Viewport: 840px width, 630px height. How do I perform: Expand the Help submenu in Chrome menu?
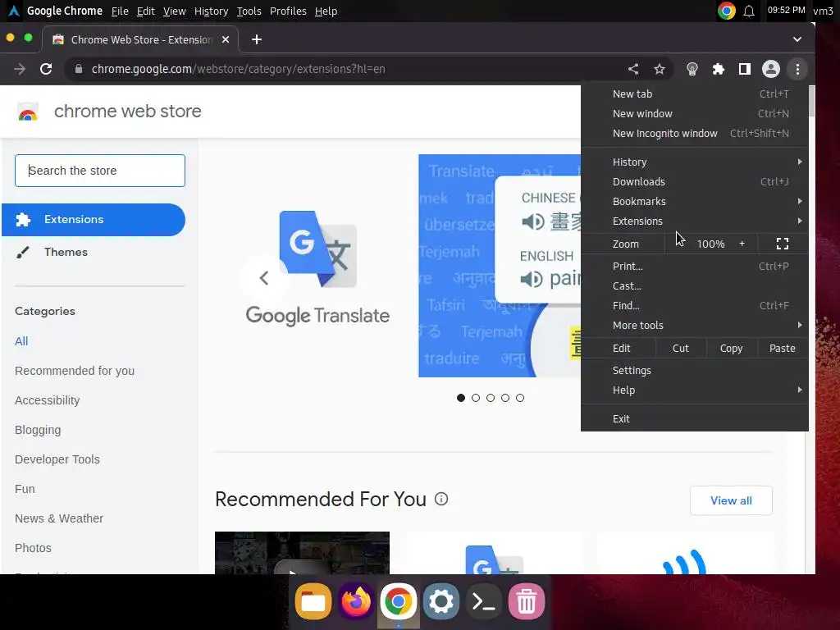694,390
